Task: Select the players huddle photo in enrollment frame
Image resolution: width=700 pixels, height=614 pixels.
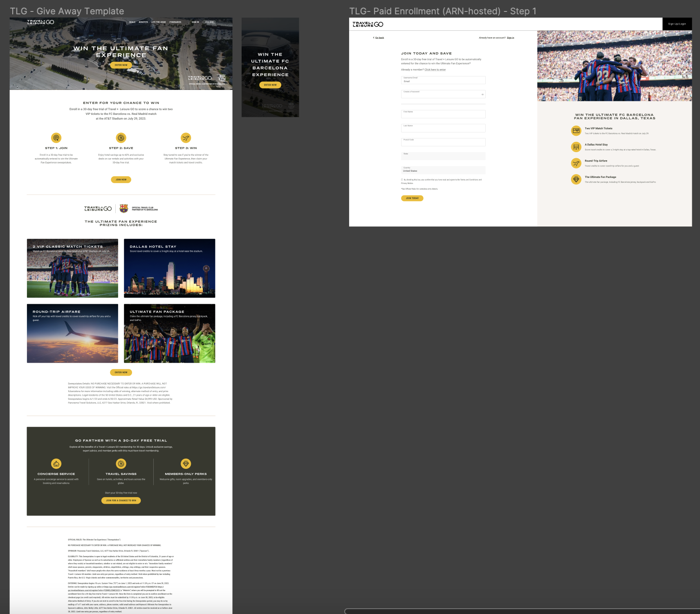Action: 615,66
